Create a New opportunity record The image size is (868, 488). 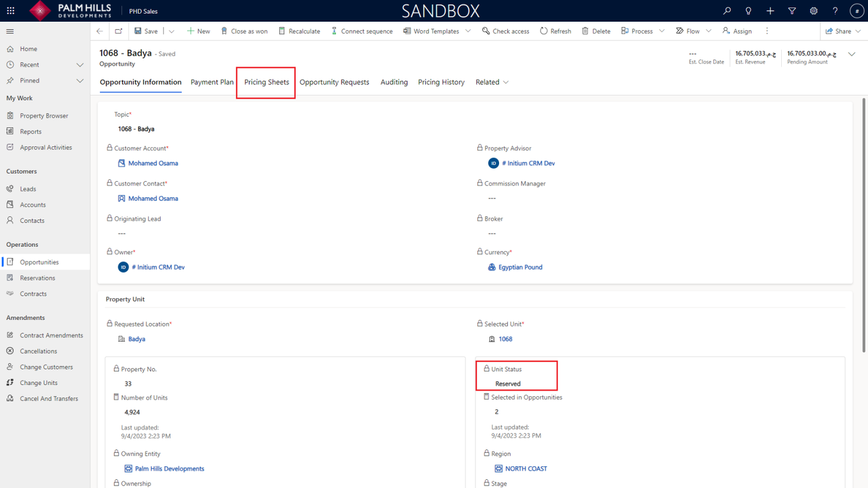coord(198,31)
